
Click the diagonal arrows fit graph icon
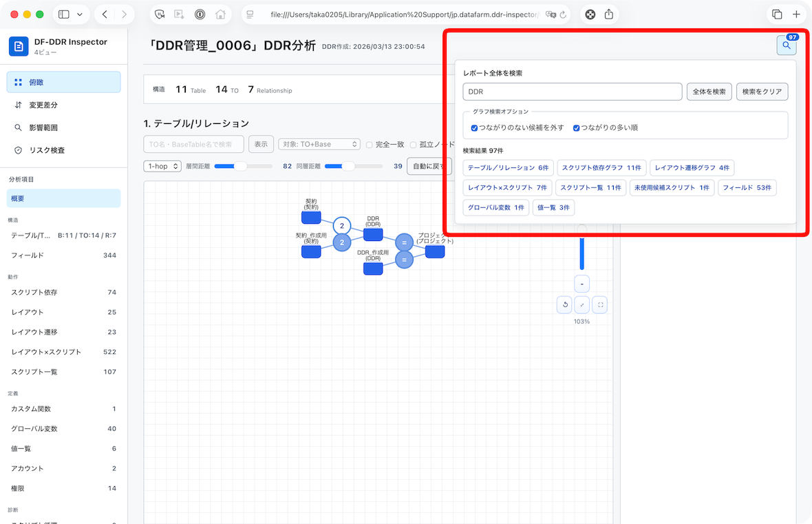click(x=582, y=305)
